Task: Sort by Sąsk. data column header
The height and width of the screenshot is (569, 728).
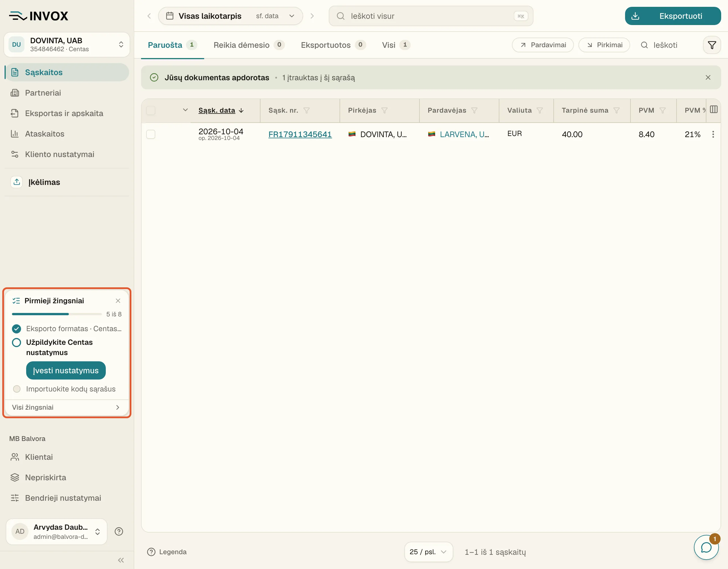Action: click(x=221, y=110)
